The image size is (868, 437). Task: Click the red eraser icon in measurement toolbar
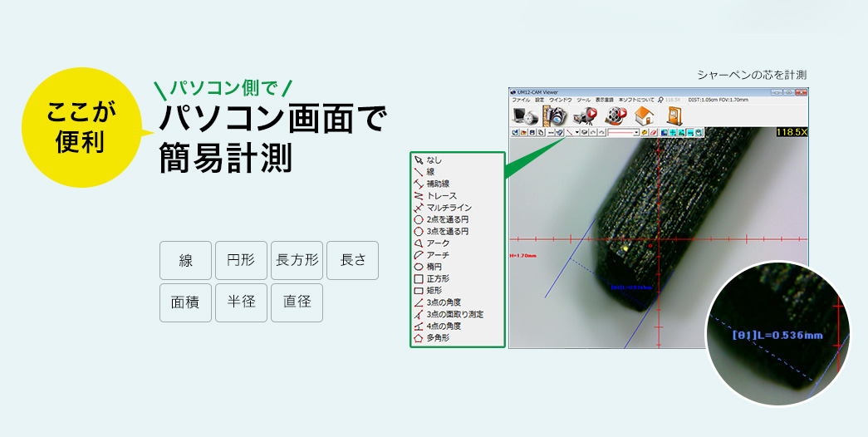654,132
